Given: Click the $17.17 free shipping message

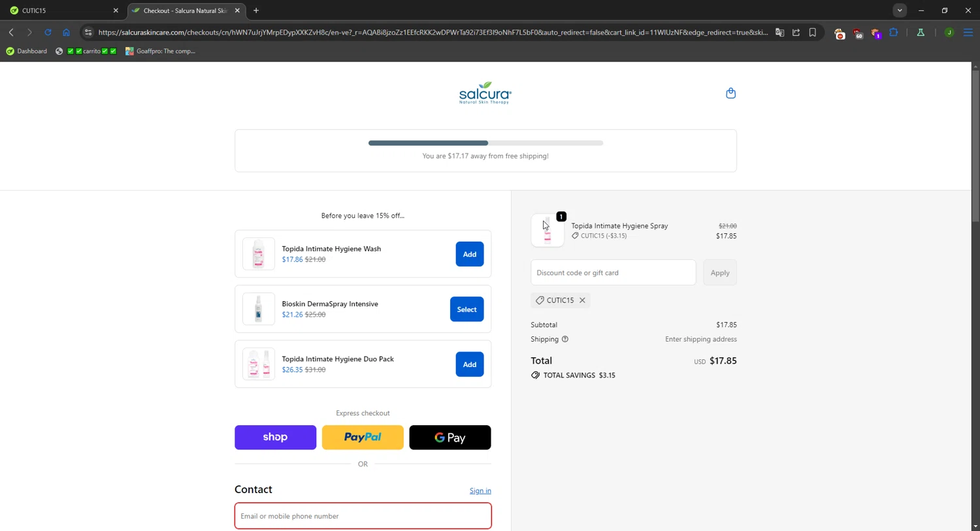Looking at the screenshot, I should pos(485,156).
